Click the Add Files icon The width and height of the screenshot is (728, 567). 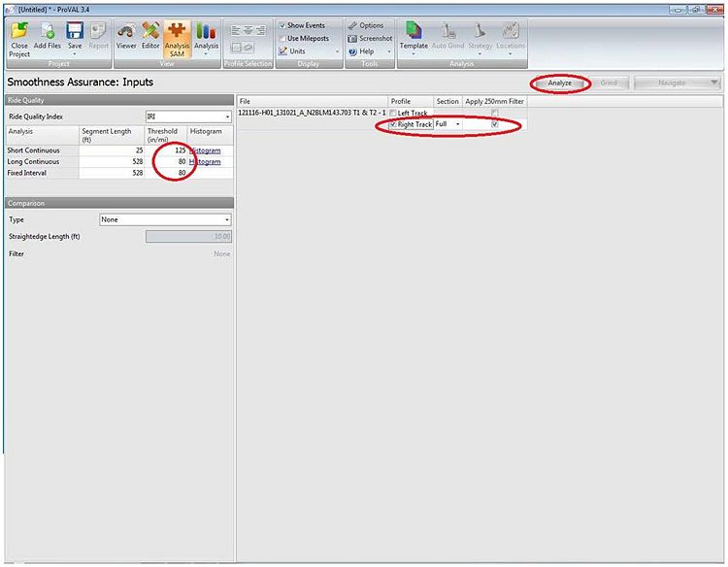click(x=47, y=31)
